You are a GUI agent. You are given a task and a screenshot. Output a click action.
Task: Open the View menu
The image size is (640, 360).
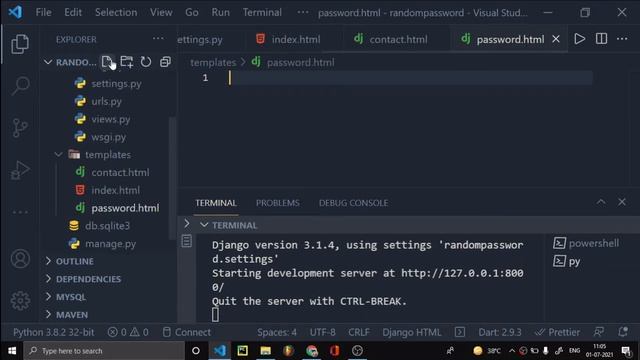coord(161,12)
